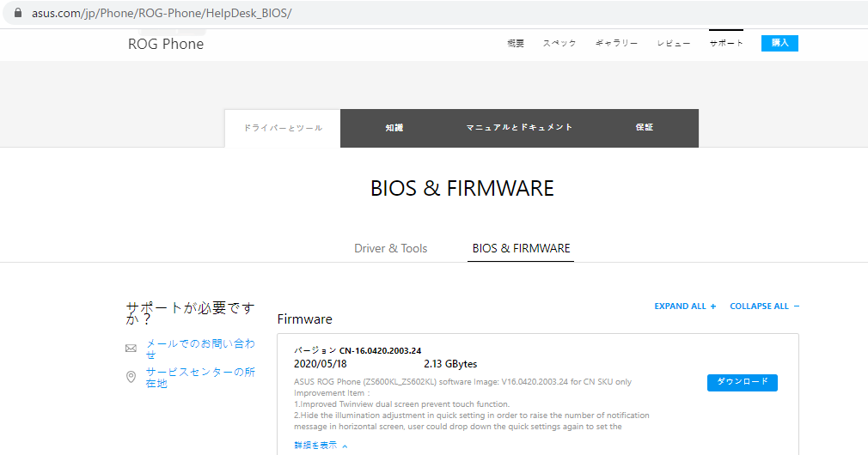Collapse details via 詳細を表示 chevron
The height and width of the screenshot is (455, 868).
[345, 446]
